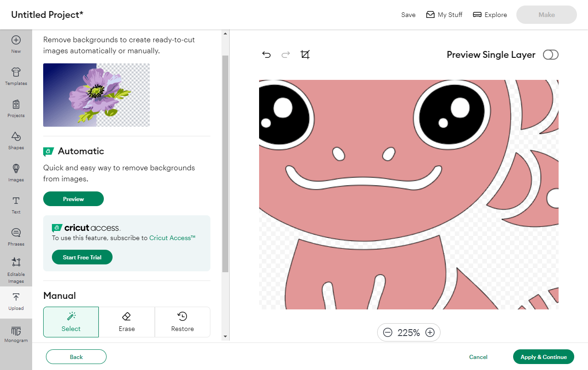Zoom in using the plus control
The width and height of the screenshot is (588, 370).
tap(430, 332)
